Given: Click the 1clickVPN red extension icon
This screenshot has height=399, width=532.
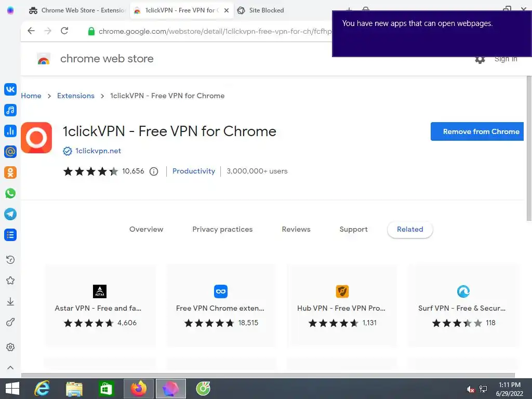Looking at the screenshot, I should click(x=36, y=138).
